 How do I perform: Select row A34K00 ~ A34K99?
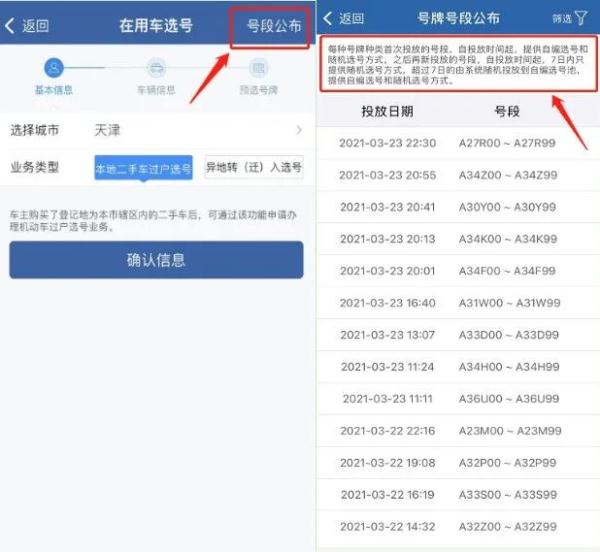[x=458, y=239]
